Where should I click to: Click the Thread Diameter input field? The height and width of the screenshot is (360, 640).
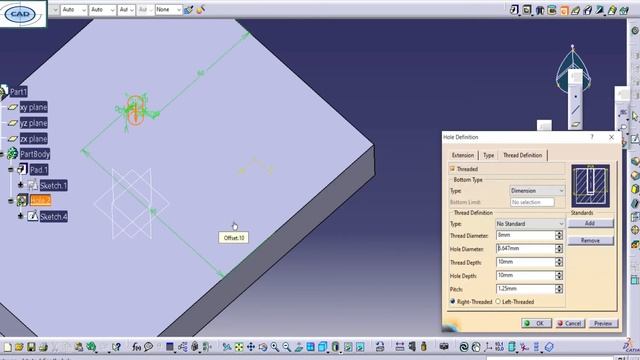[x=525, y=235]
